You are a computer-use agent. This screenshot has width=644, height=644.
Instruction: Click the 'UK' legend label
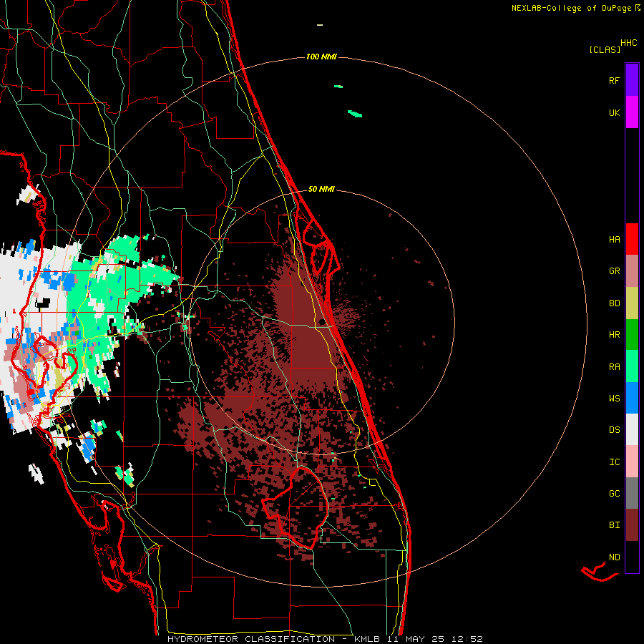click(x=614, y=112)
